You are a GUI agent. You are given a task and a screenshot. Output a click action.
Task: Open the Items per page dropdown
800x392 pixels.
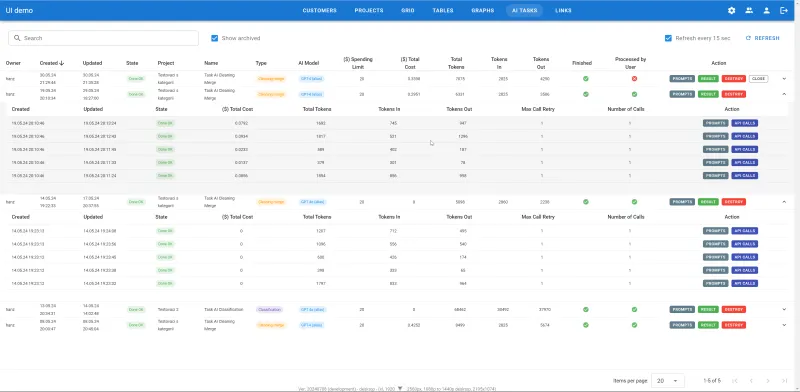tap(668, 381)
